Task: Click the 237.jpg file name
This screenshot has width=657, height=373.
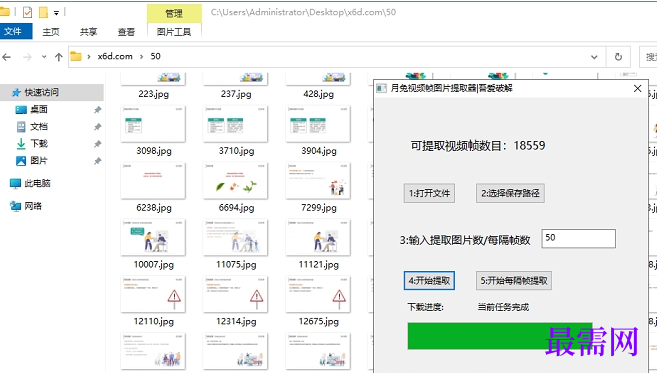Action: 236,94
